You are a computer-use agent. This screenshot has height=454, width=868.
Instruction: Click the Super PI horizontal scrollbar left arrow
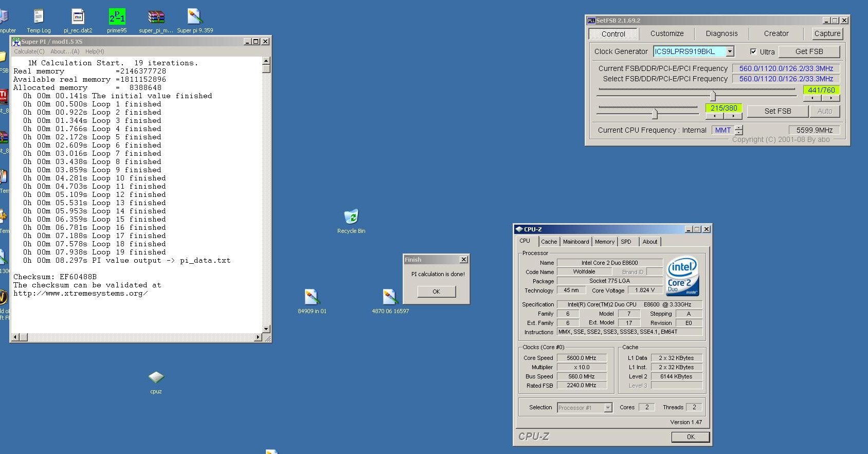[x=15, y=337]
